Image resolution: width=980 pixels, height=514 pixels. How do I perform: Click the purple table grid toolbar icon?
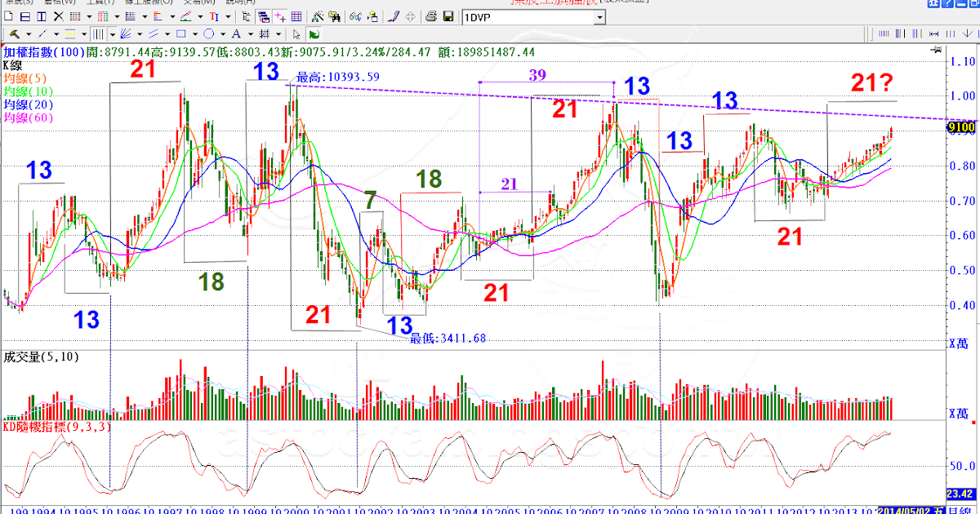pos(296,16)
